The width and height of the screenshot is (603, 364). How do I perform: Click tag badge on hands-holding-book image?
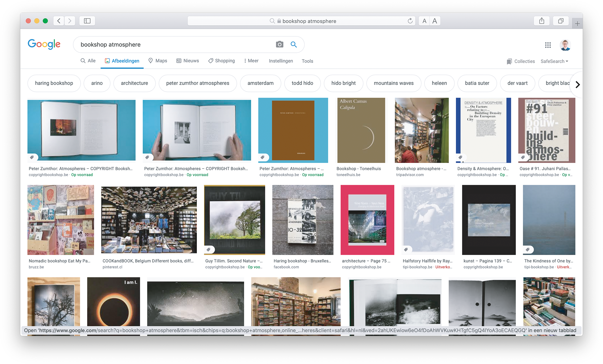[x=147, y=157]
